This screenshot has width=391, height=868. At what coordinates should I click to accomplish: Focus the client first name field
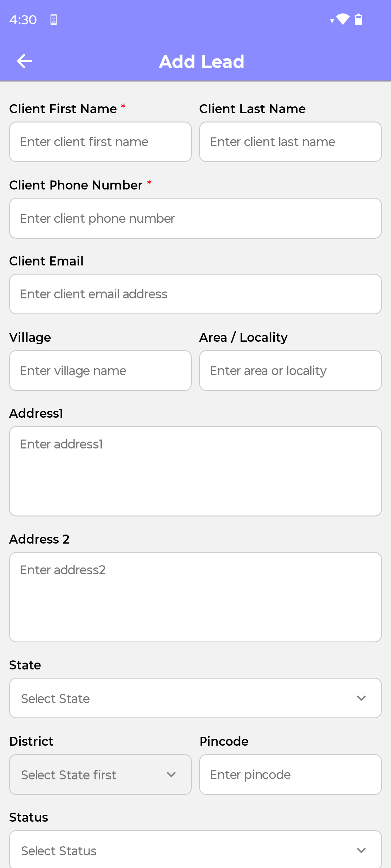[100, 142]
